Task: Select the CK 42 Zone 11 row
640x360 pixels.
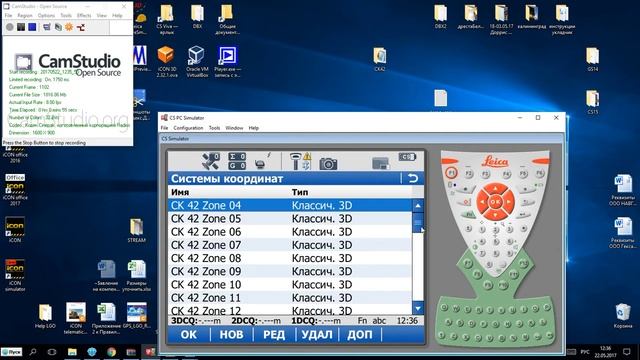Action: [x=290, y=298]
